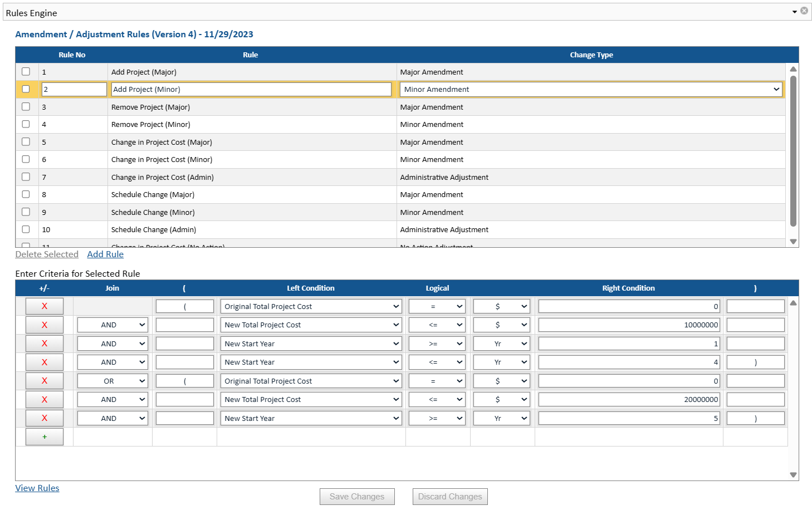The width and height of the screenshot is (812, 510).
Task: Open the Minor Amendment change type dropdown
Action: click(x=591, y=89)
